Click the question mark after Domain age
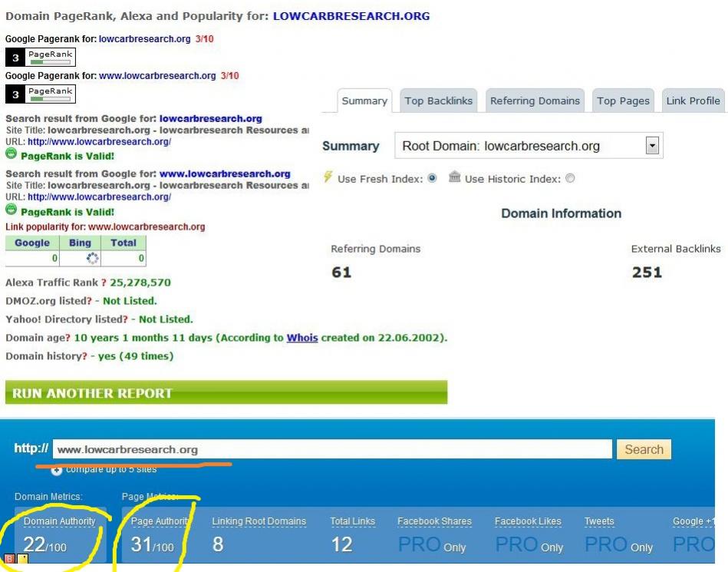The image size is (728, 572). pos(68,338)
